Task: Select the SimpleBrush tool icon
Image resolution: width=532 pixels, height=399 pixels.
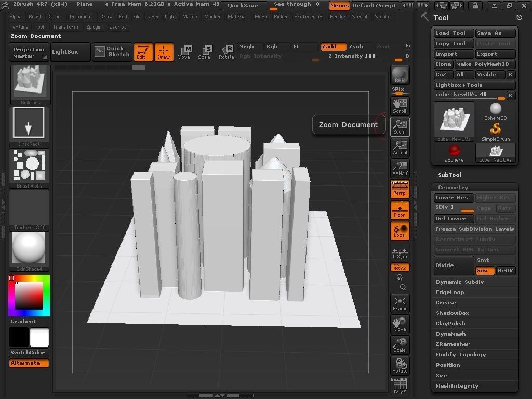Action: (x=495, y=132)
